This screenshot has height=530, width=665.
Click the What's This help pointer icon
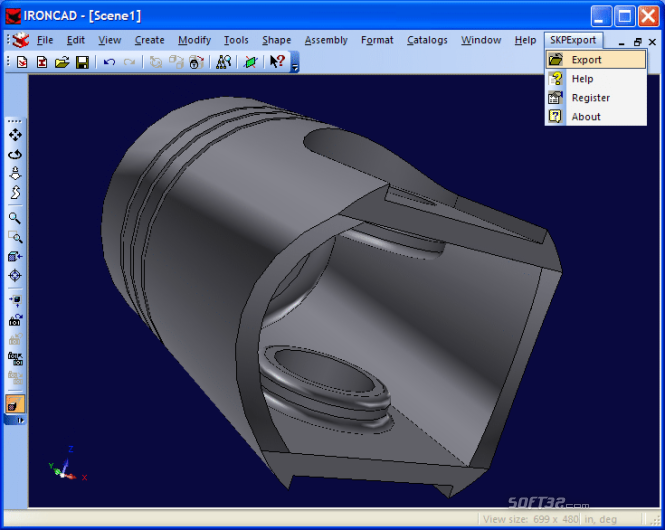[277, 62]
